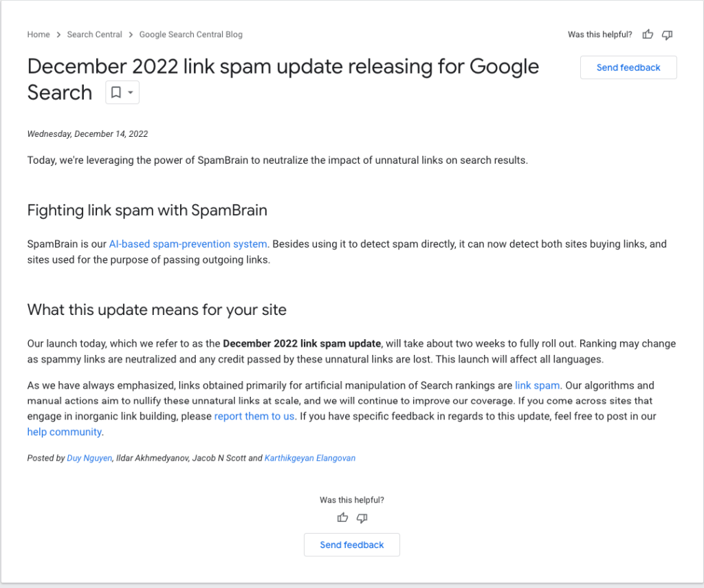This screenshot has height=588, width=704.
Task: Navigate to Home via the breadcrumb
Action: pyautogui.click(x=38, y=34)
